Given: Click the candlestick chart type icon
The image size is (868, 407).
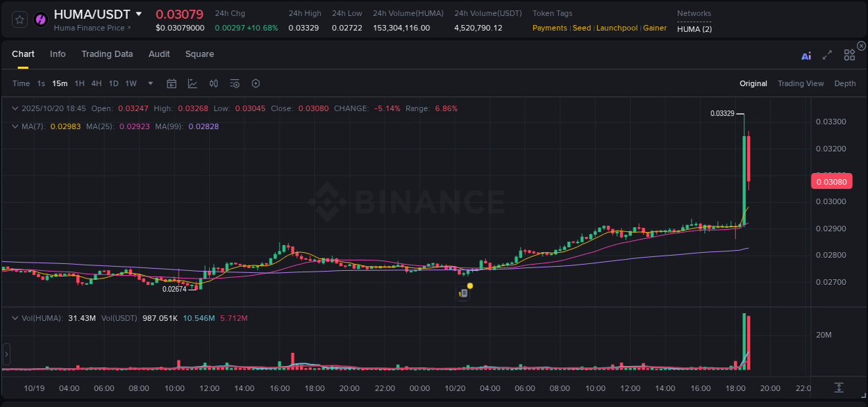Looking at the screenshot, I should (214, 83).
